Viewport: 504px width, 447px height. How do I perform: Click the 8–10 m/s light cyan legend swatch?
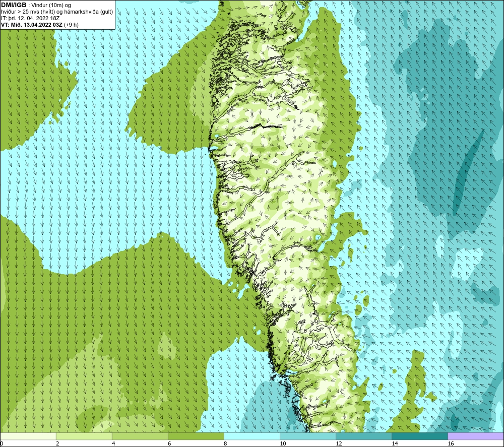[252, 436]
